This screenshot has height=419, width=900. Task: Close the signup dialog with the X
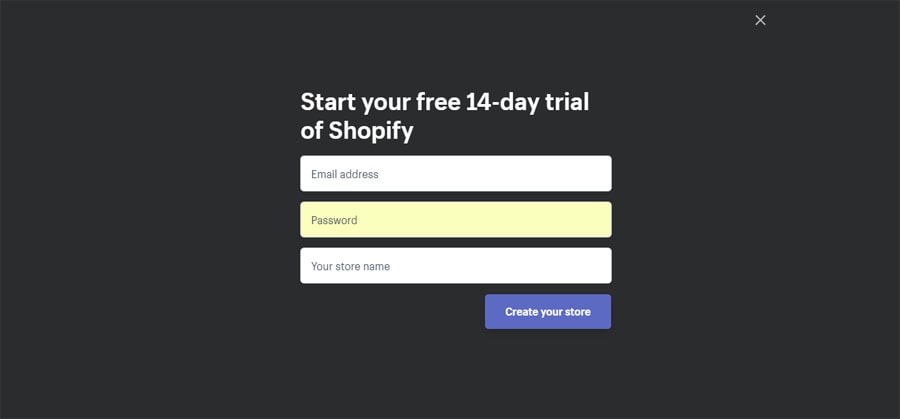[760, 20]
